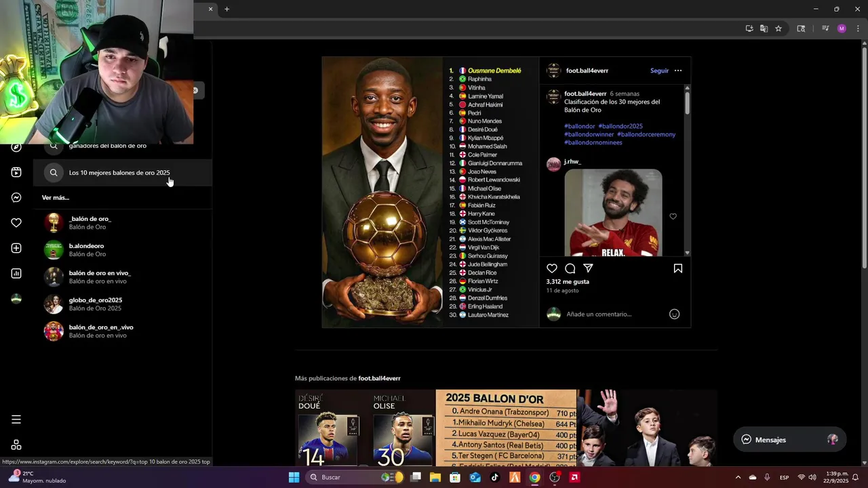Open the j.rhw_ commenter profile
Image resolution: width=868 pixels, height=488 pixels.
click(573, 161)
